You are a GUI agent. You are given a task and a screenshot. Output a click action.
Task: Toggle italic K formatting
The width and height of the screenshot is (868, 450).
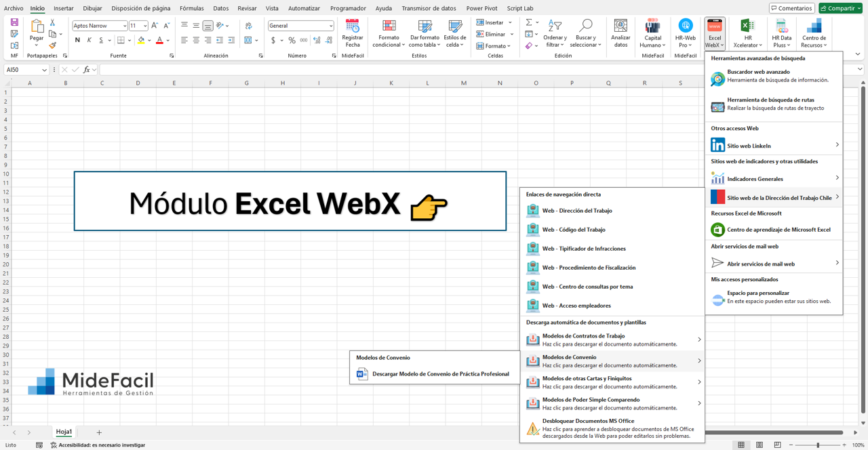click(90, 41)
